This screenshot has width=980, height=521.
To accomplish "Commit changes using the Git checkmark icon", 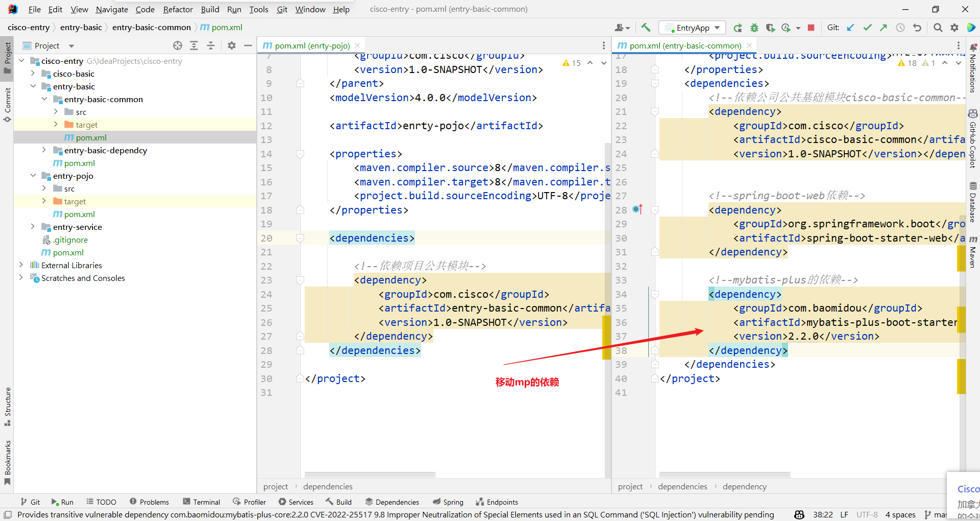I will [867, 28].
